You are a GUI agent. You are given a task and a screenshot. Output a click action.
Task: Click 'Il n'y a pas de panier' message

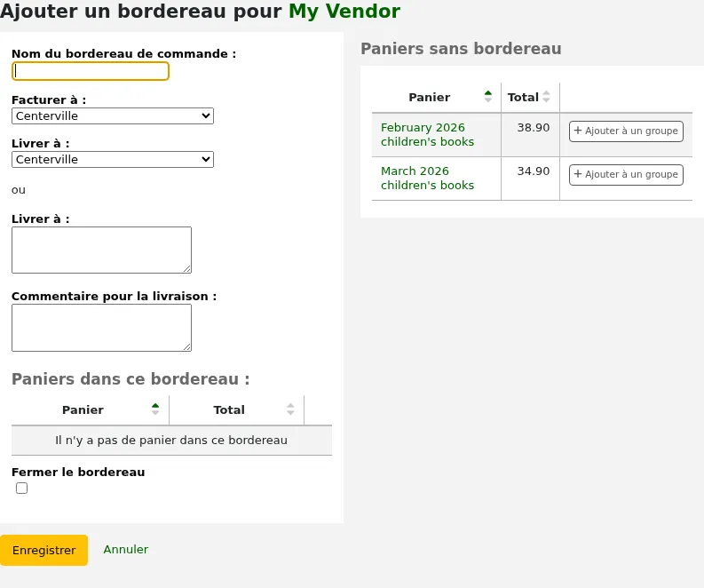171,441
